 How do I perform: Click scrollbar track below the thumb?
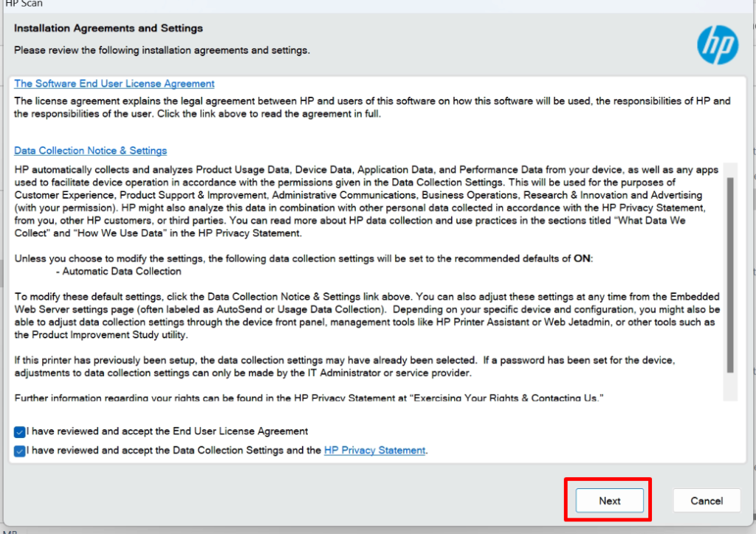(x=729, y=386)
